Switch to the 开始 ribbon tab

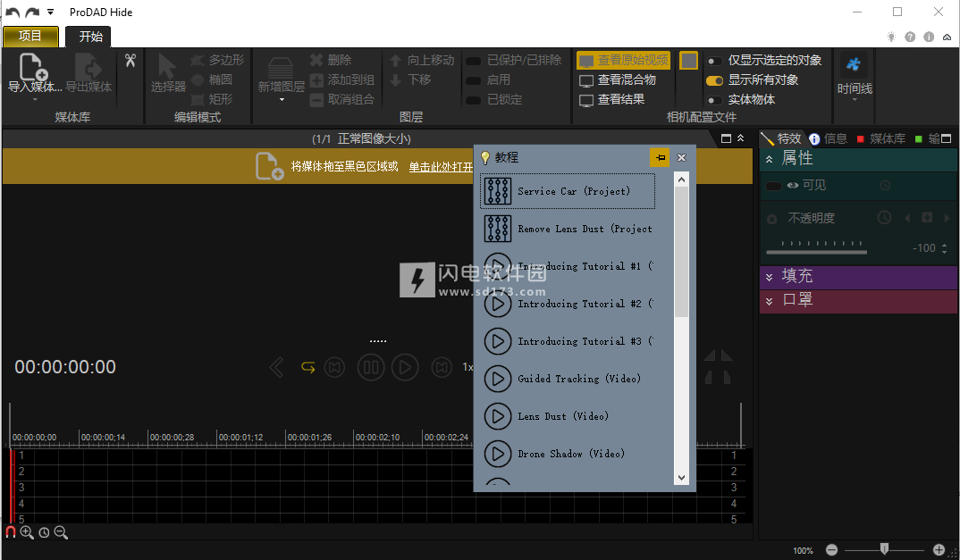[x=88, y=36]
